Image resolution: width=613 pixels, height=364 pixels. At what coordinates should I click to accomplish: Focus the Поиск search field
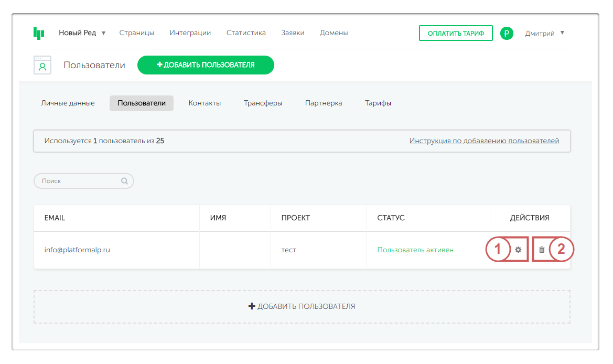(x=79, y=181)
